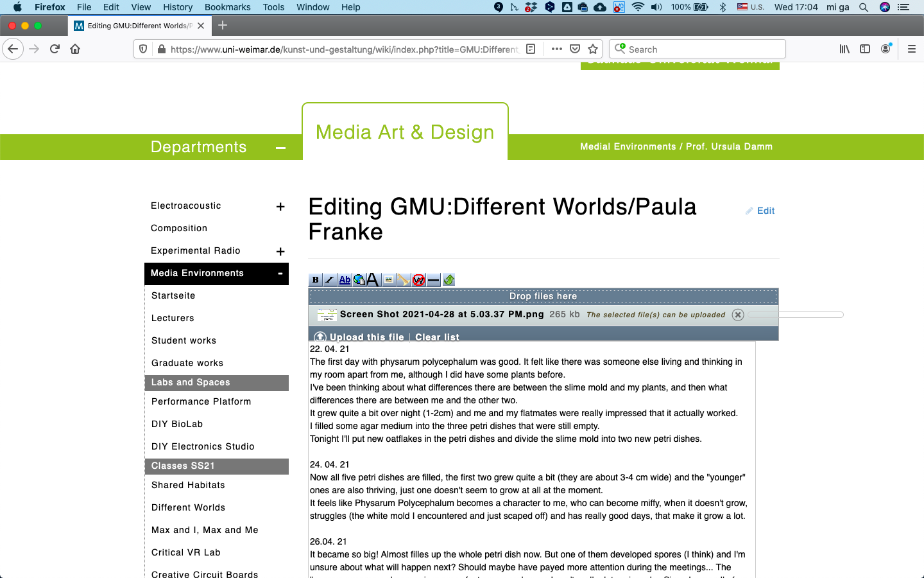Open Graduate works page
The image size is (924, 578).
[187, 363]
